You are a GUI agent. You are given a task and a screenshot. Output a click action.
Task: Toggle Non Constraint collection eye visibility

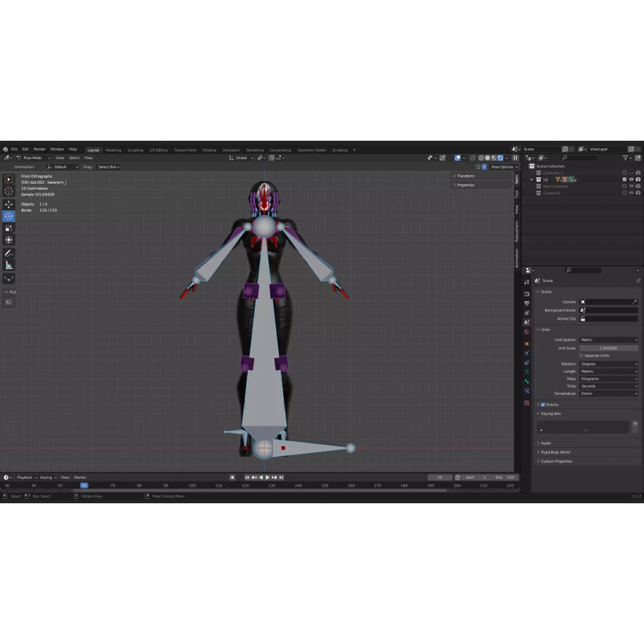click(x=631, y=187)
